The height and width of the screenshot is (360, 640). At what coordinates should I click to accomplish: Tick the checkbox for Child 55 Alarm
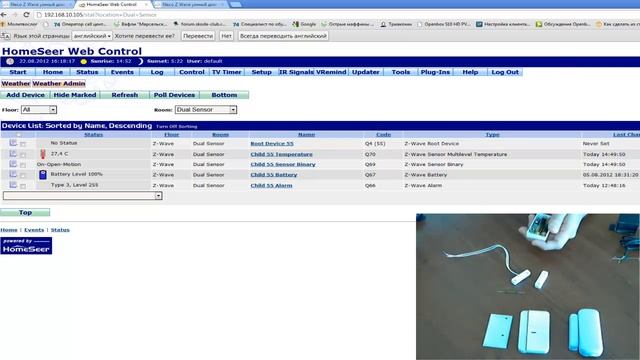[23, 186]
